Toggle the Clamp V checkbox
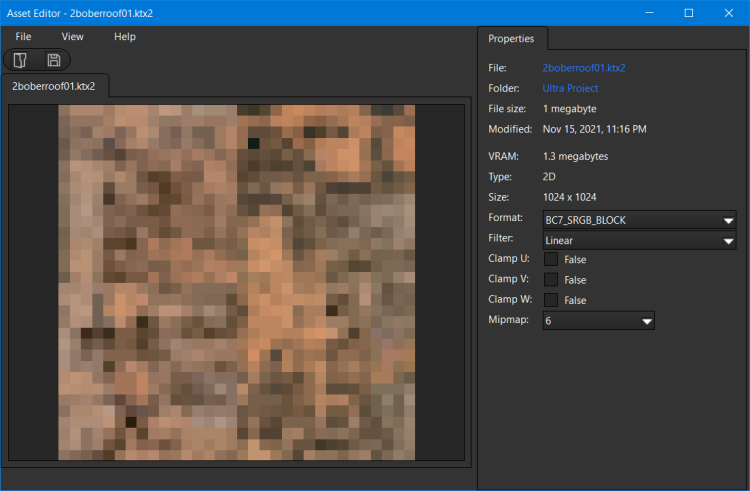Viewport: 750px width, 491px height. [551, 280]
